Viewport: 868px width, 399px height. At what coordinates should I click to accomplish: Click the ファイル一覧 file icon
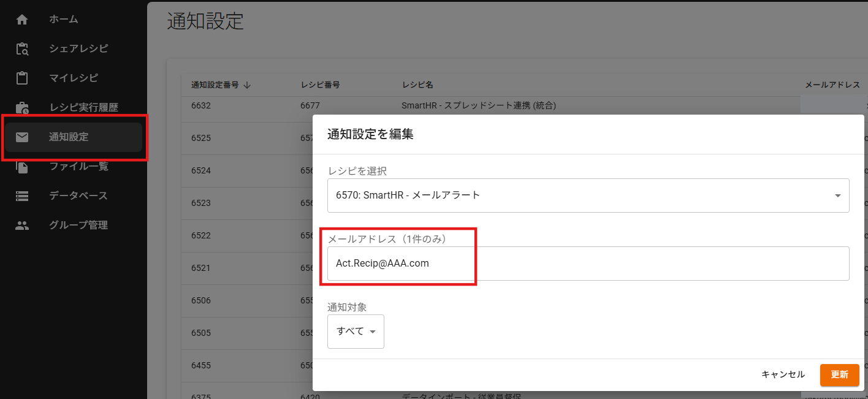point(22,167)
